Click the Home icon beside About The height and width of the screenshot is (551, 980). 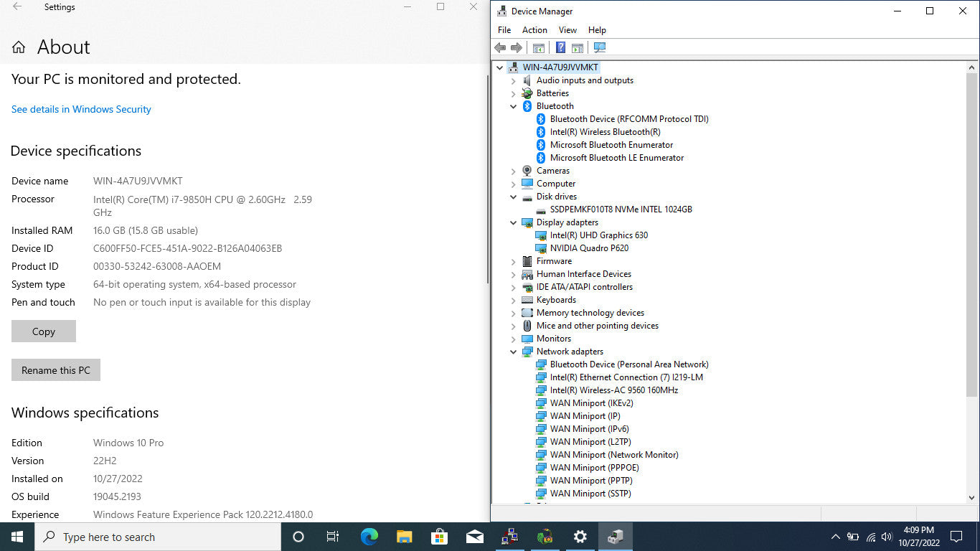pos(19,47)
